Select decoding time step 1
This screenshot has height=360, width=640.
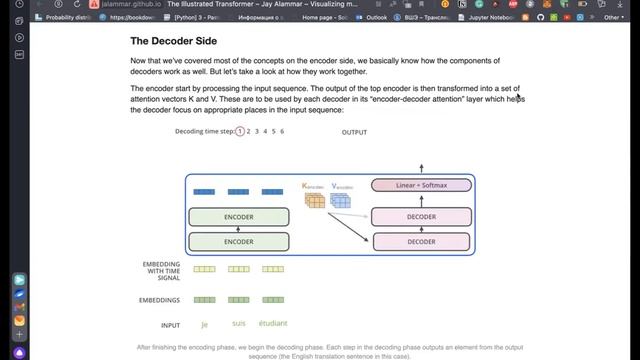tap(240, 131)
